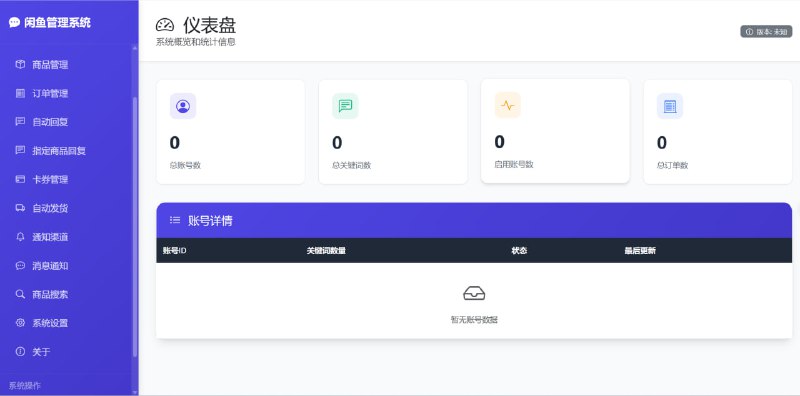Click the 系统概览和统计信息 subtitle

[x=196, y=42]
